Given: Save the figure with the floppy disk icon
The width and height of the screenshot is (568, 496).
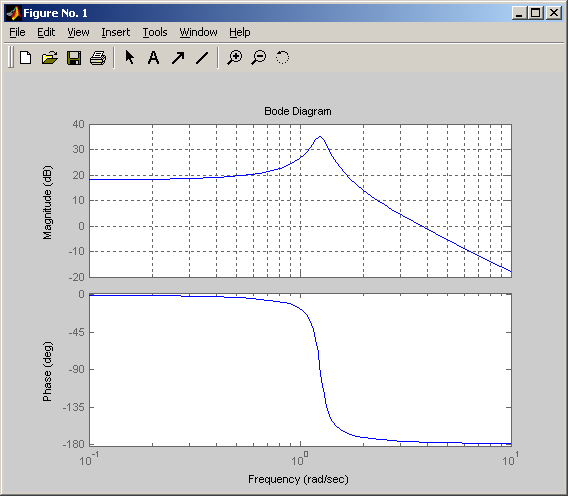Looking at the screenshot, I should coord(74,58).
